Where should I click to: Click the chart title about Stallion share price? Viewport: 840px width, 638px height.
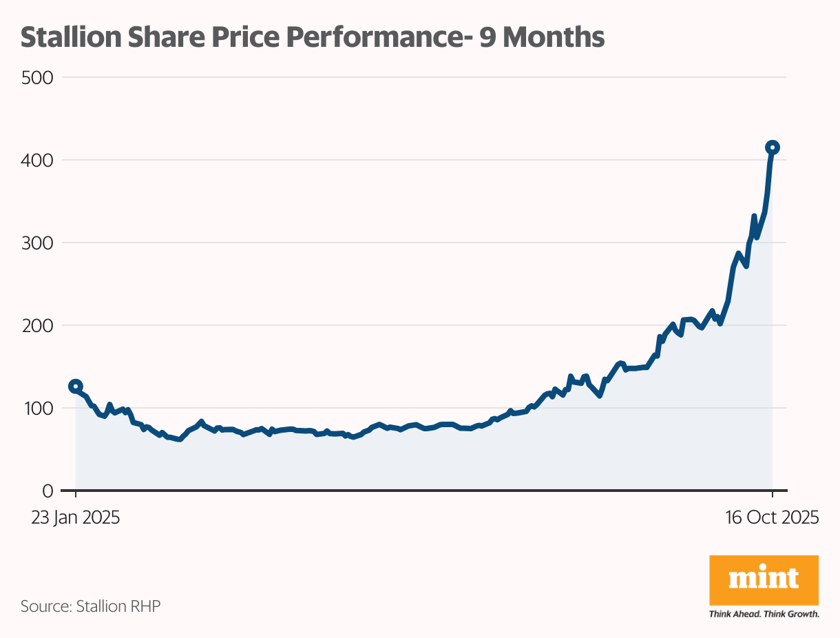click(x=313, y=38)
